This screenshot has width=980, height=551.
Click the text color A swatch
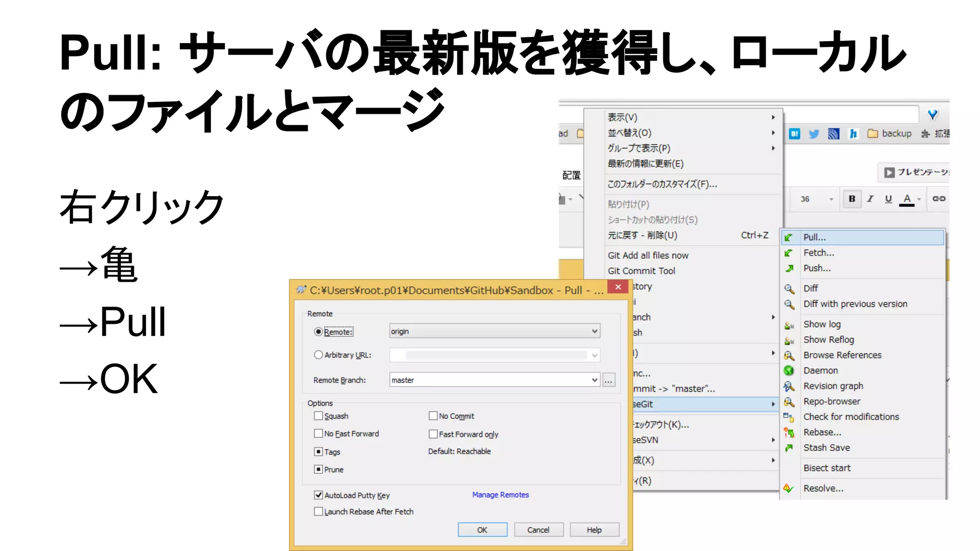(x=907, y=199)
